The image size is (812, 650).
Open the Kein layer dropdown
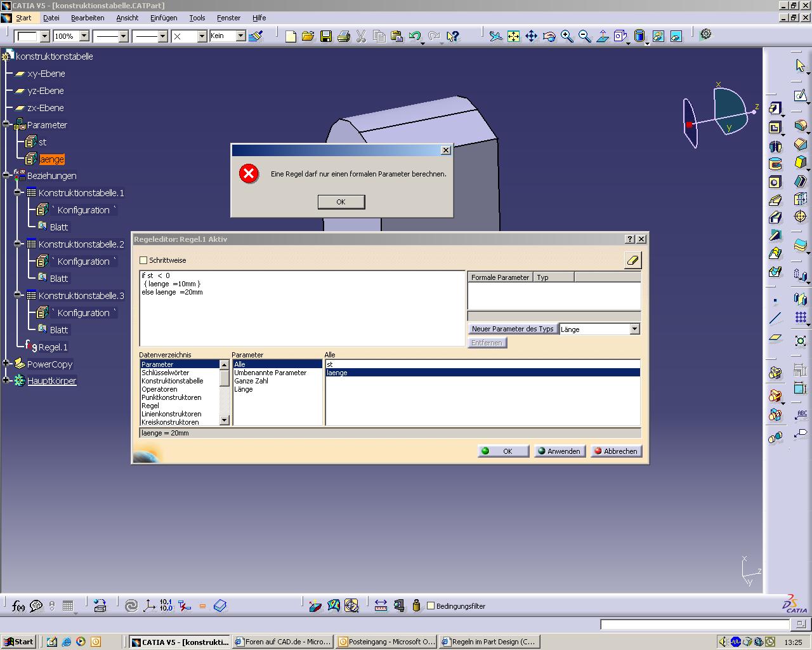click(x=241, y=36)
